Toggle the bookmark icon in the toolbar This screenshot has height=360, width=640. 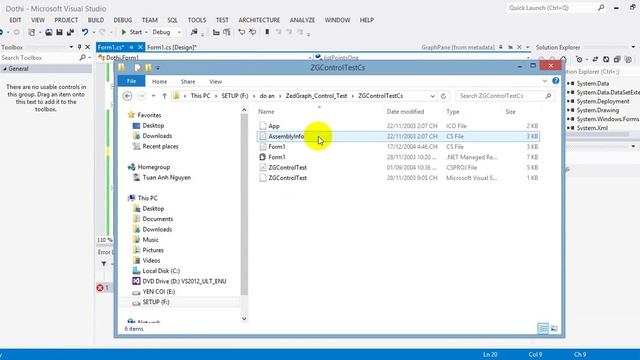(x=267, y=32)
